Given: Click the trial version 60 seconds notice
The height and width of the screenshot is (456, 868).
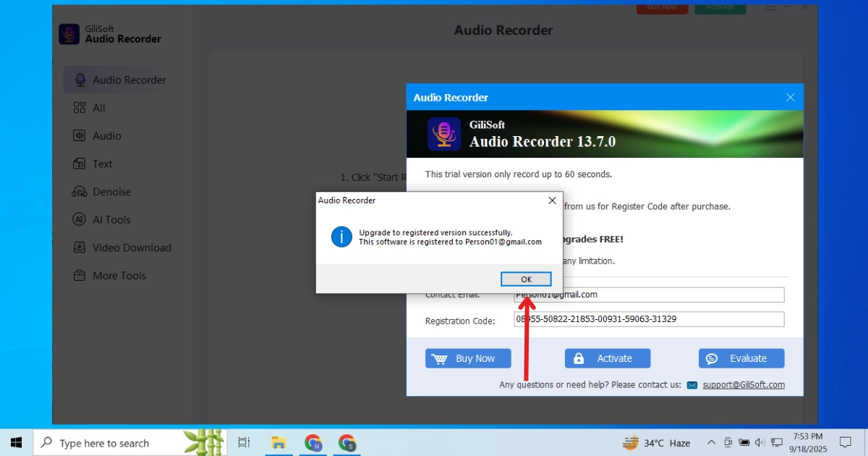Looking at the screenshot, I should point(519,174).
